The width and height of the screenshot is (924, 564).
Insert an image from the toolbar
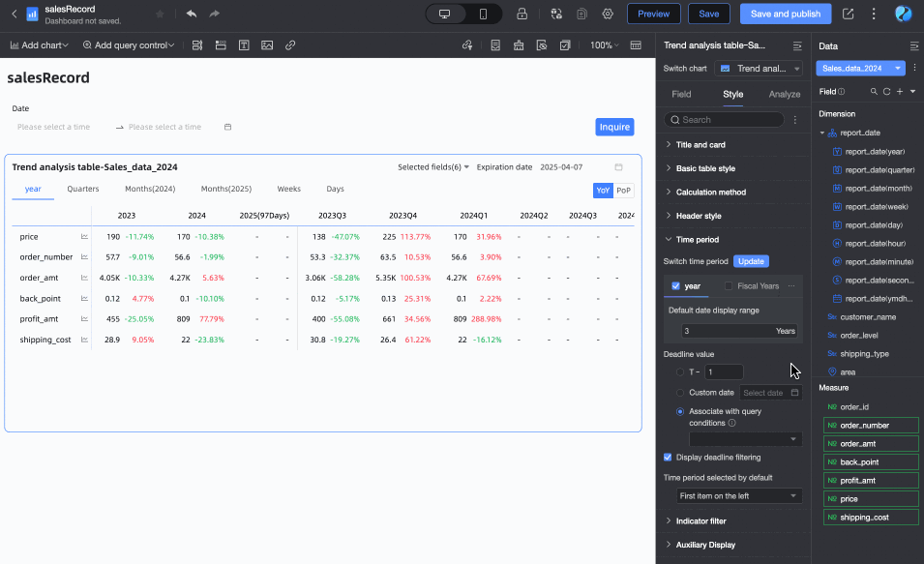coord(267,45)
